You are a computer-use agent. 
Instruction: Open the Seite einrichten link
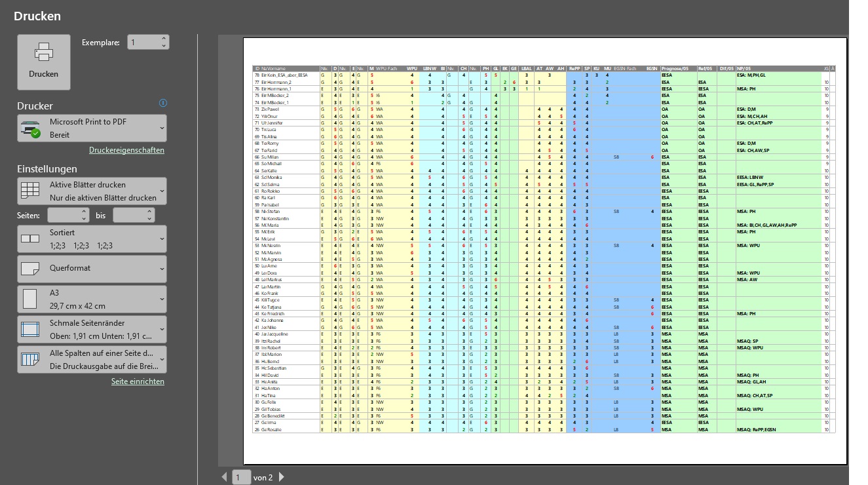coord(138,381)
